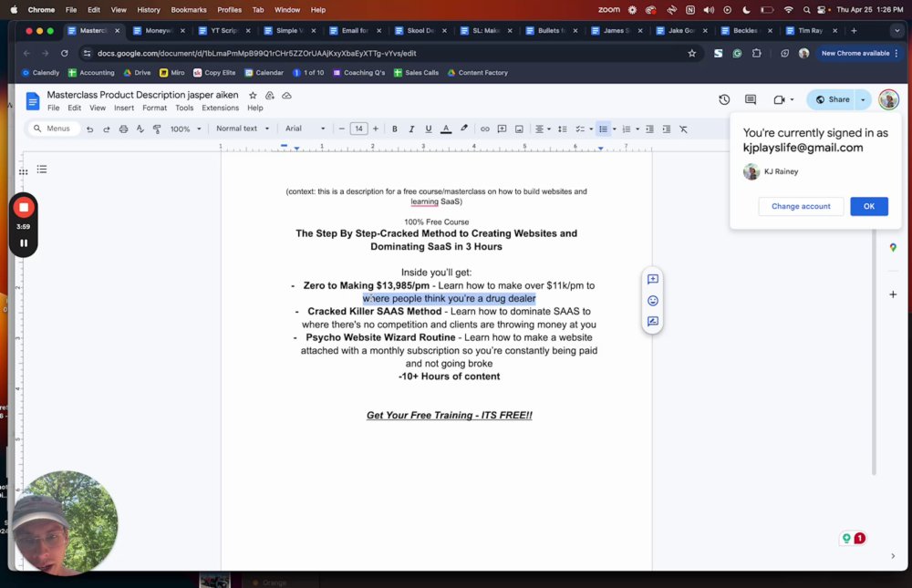Click the Change account button
Screen dimensions: 912x588
(801, 206)
